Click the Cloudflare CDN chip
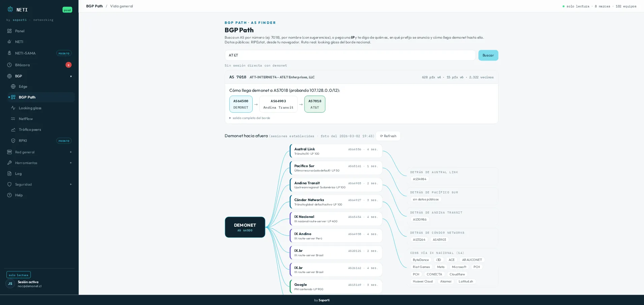This screenshot has height=305, width=644. tap(457, 274)
